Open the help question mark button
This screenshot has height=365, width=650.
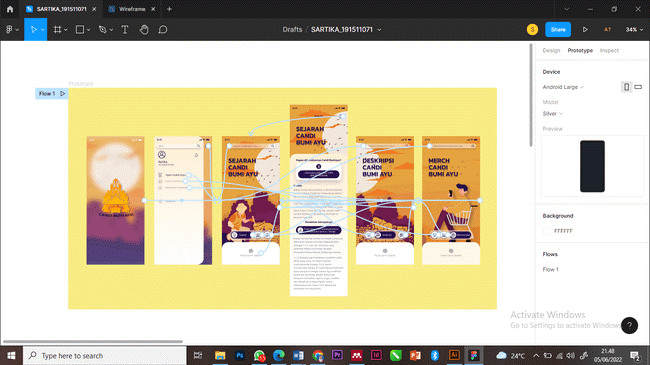coord(629,326)
